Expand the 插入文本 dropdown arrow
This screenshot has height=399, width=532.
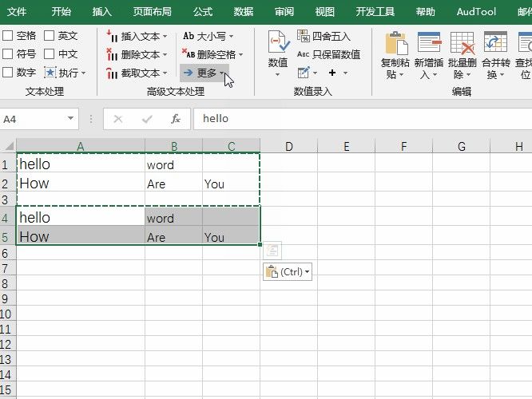pos(165,36)
